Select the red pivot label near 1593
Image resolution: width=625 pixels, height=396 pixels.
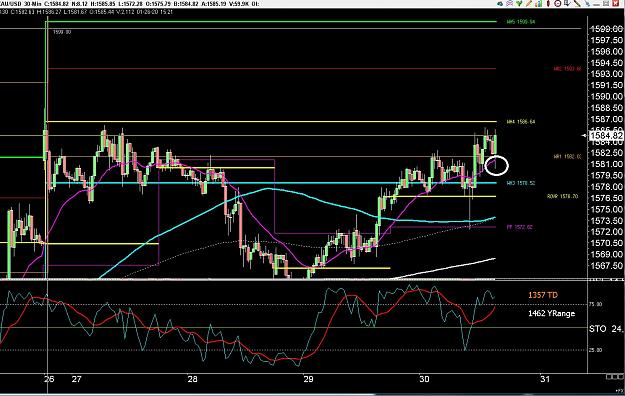pyautogui.click(x=567, y=69)
